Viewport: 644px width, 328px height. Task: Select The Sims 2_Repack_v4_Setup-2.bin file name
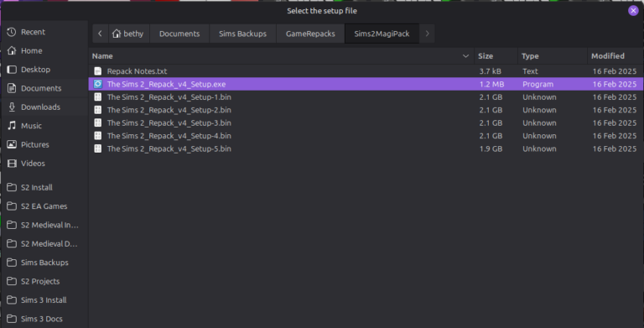point(169,110)
